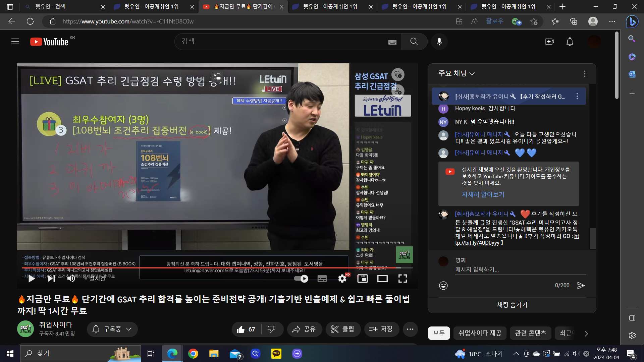This screenshot has height=362, width=644.
Task: Toggle the autoplay switch
Action: pyautogui.click(x=301, y=279)
